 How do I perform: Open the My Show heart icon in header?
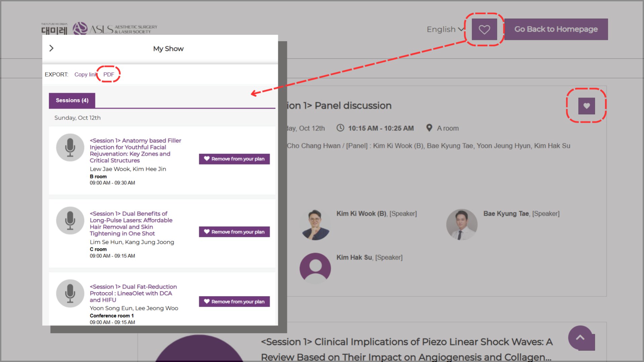pyautogui.click(x=484, y=30)
